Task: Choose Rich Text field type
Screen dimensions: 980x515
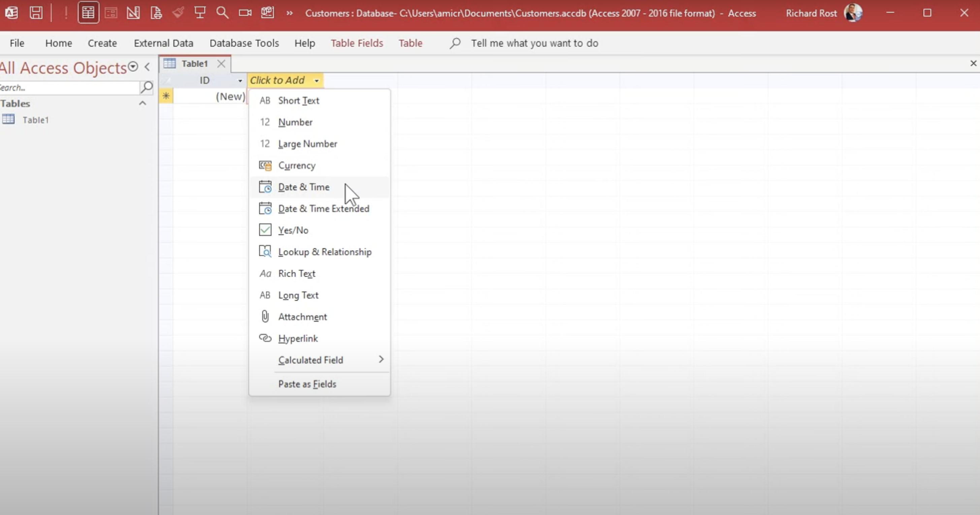Action: 319,274
